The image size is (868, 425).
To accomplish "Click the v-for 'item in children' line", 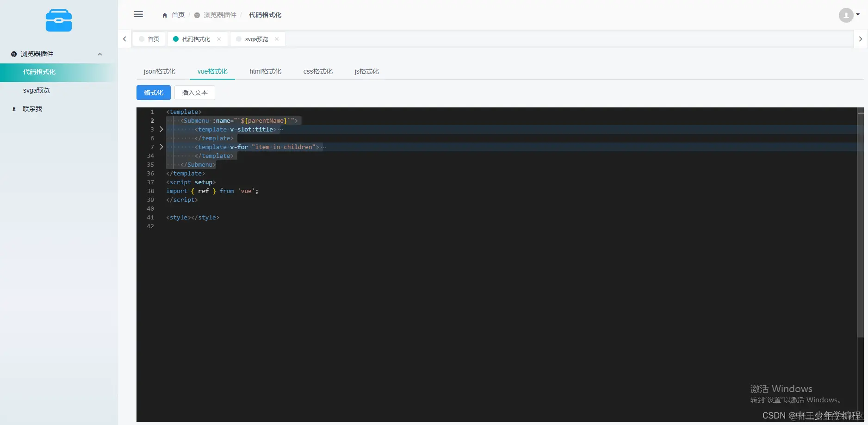I will click(257, 147).
